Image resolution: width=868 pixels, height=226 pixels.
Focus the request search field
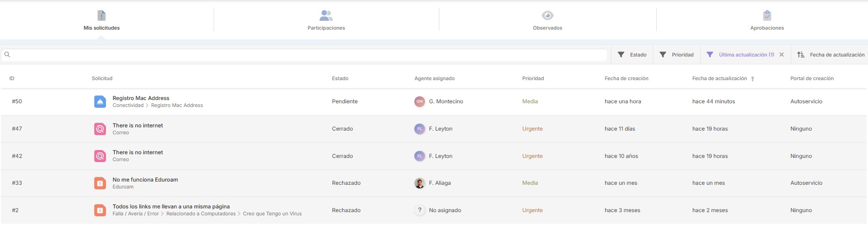(305, 55)
